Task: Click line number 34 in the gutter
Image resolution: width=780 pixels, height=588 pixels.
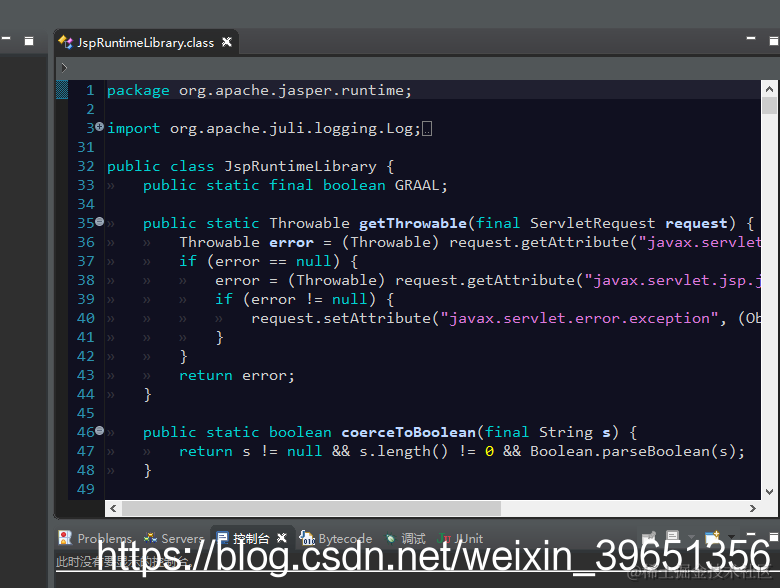Action: [86, 204]
